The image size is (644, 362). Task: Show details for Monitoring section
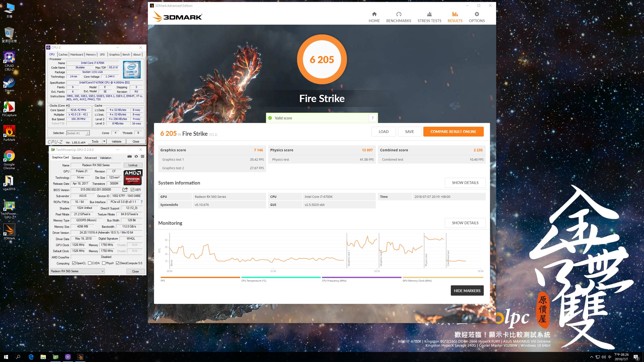pos(465,223)
